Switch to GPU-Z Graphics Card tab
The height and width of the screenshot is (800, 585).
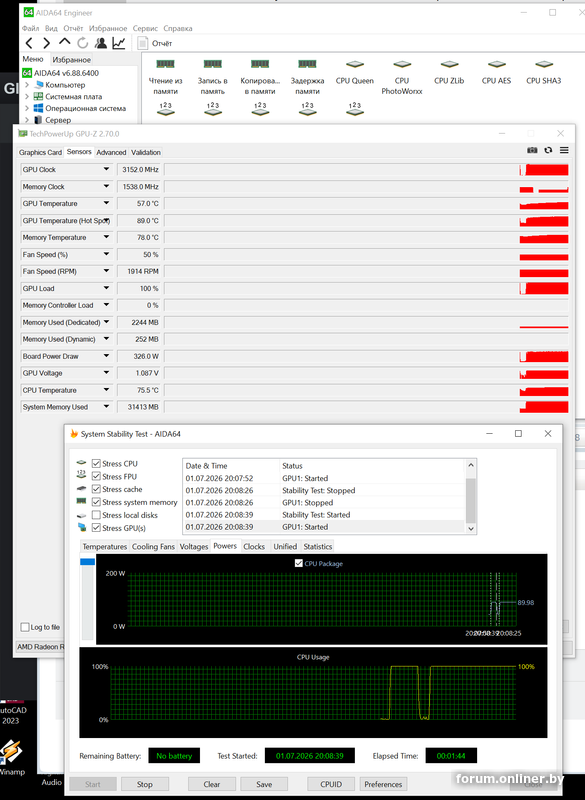pos(40,152)
